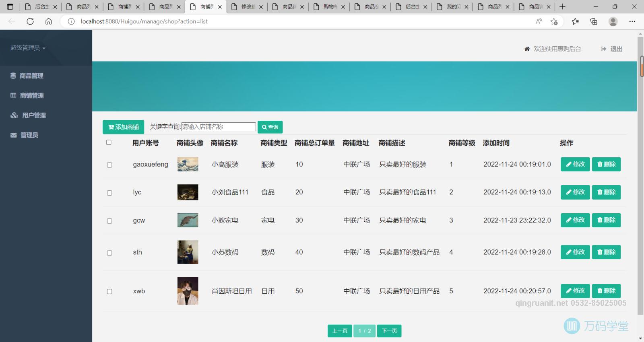This screenshot has height=342, width=644.
Task: Click the 查询 search button
Action: coord(270,127)
